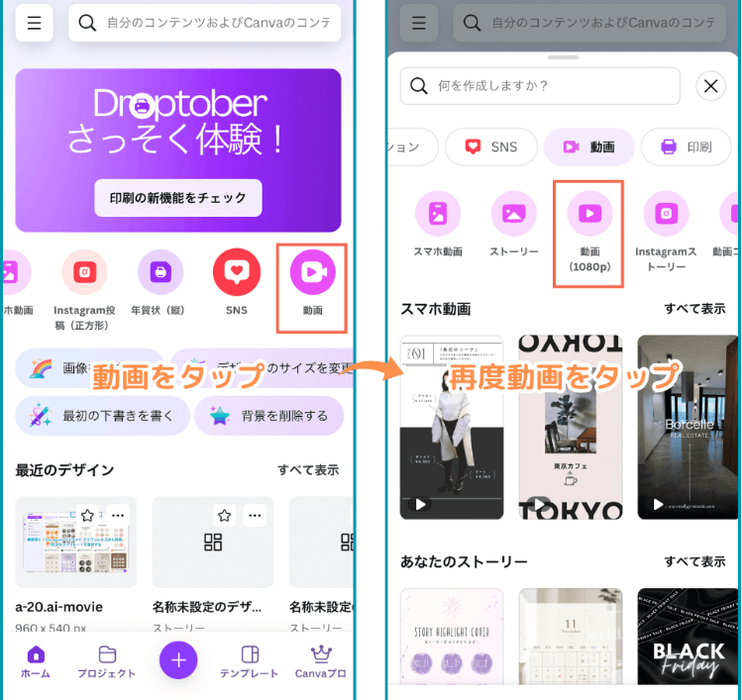Close the create panel with X button
Image resolution: width=742 pixels, height=700 pixels.
[710, 86]
